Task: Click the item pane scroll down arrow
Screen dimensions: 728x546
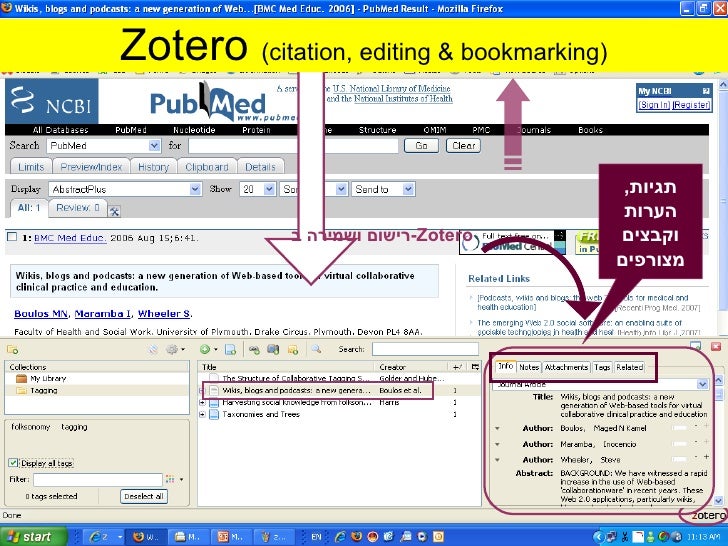Action: click(x=718, y=501)
